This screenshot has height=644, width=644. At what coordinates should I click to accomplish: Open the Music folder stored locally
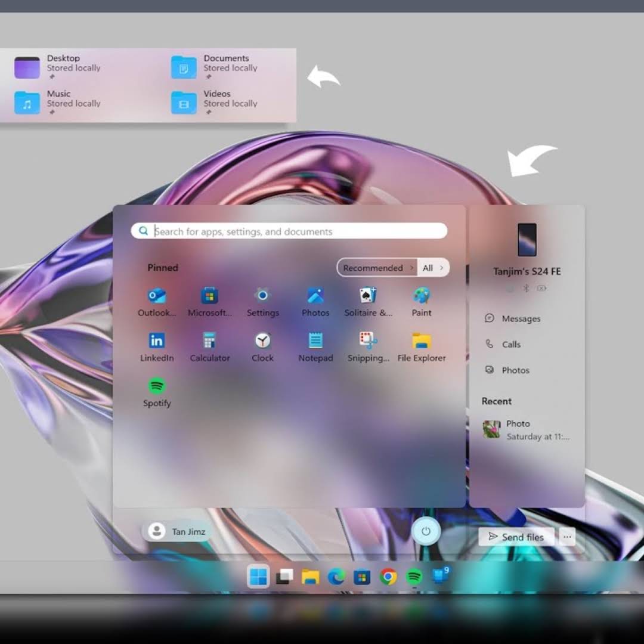pos(57,103)
